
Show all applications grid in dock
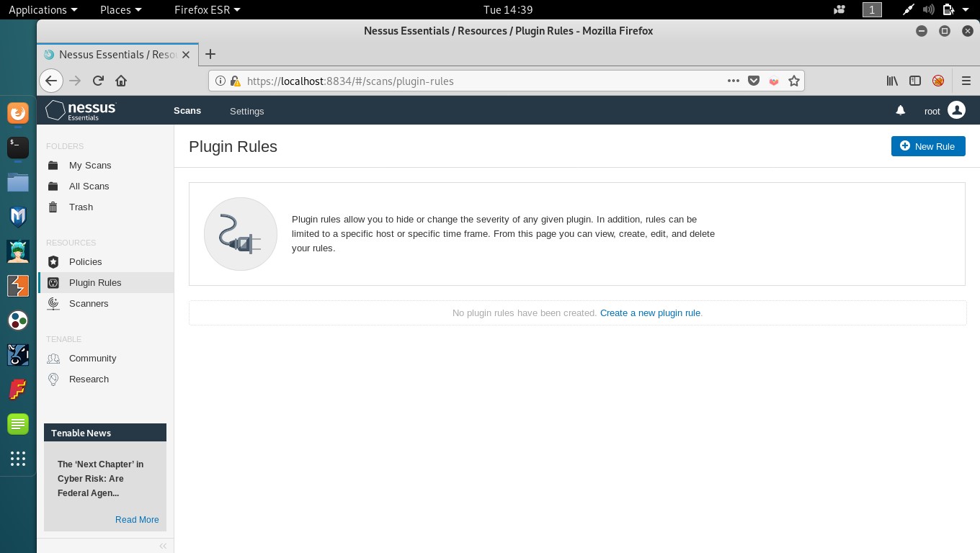pos(18,459)
